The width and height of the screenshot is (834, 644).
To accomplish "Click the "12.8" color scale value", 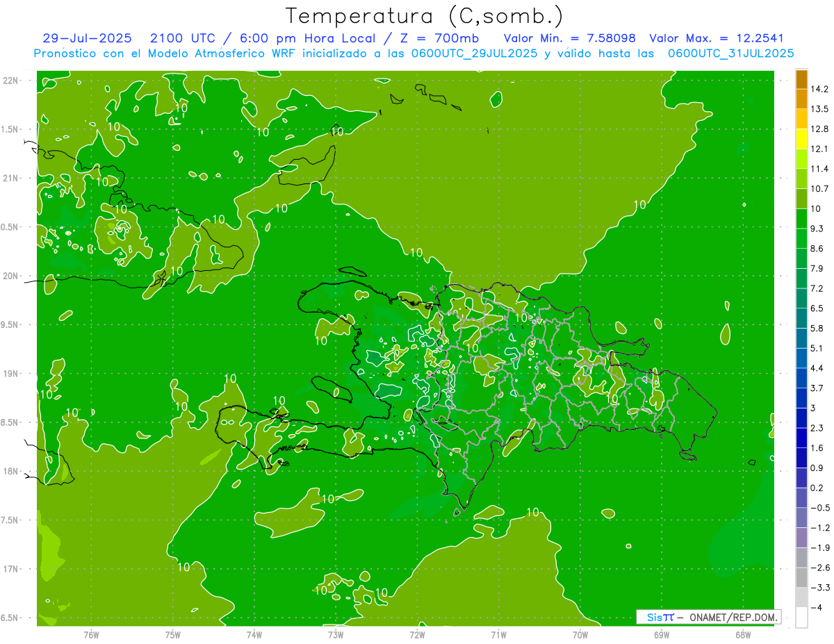I will pyautogui.click(x=819, y=129).
